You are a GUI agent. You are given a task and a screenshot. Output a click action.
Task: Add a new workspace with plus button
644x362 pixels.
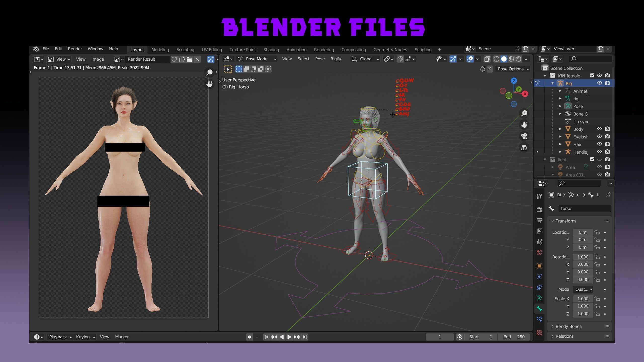439,50
